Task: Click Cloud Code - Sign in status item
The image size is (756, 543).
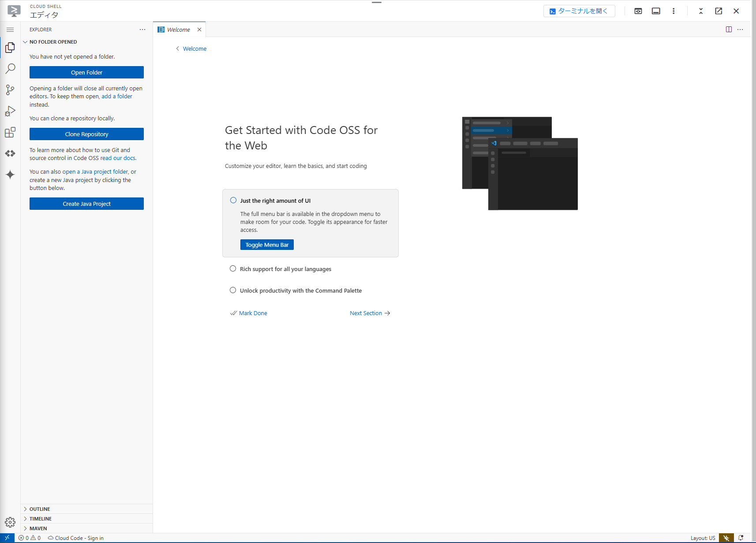Action: click(x=75, y=538)
